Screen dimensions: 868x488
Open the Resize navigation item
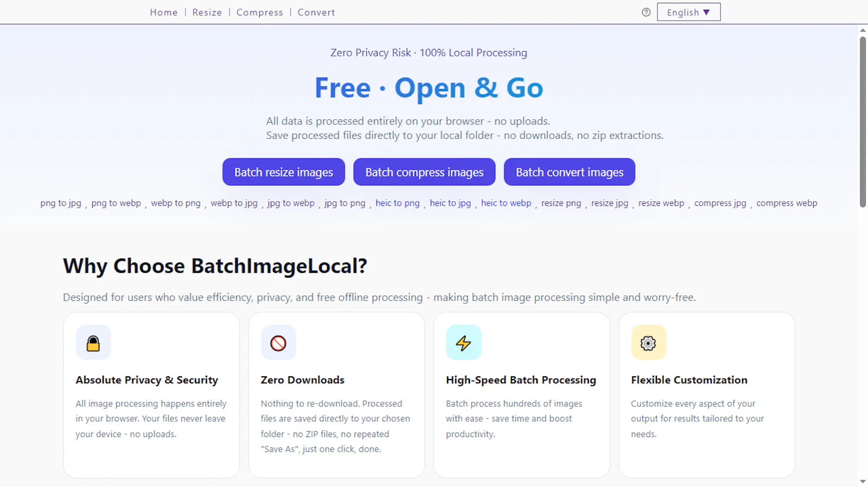coord(207,12)
